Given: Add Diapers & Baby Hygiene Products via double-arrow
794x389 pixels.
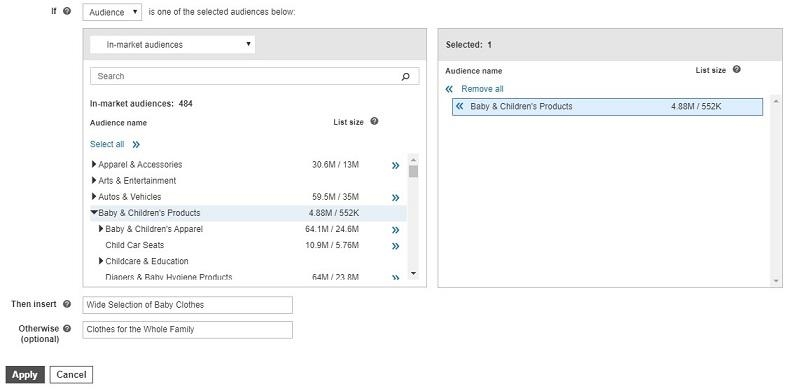Looking at the screenshot, I should (x=395, y=278).
